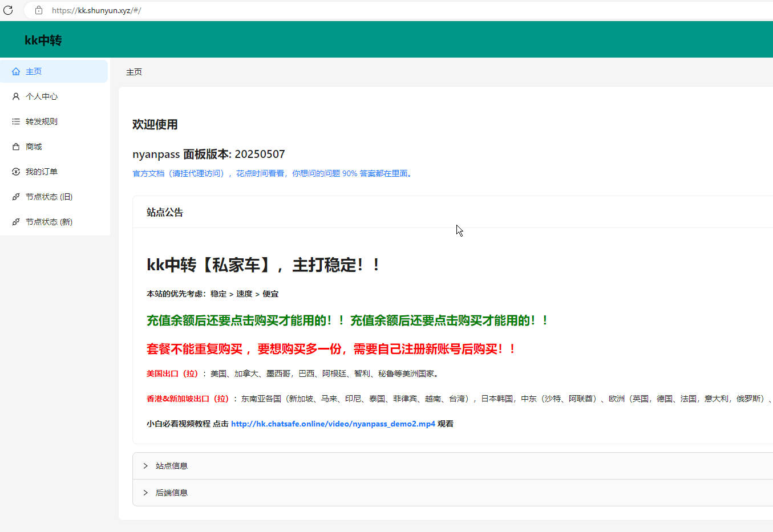Viewport: 773px width, 532px height.
Task: Click the 香港&新加坡出口（拉） label
Action: 188,399
